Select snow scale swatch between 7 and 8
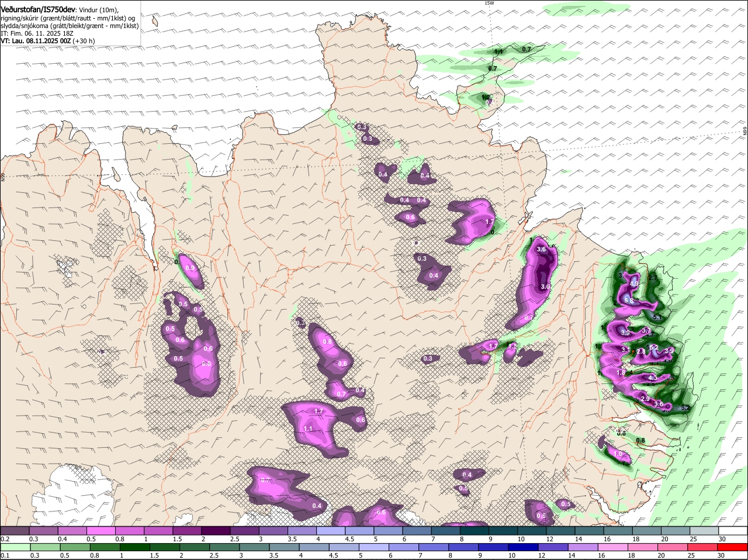748x560 pixels. 445,530
